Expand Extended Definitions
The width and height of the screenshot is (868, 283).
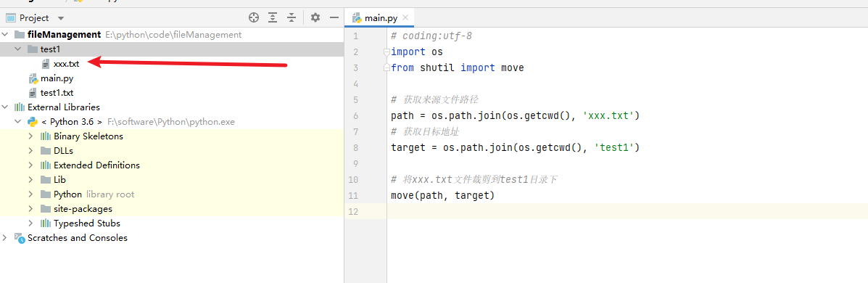tap(31, 165)
